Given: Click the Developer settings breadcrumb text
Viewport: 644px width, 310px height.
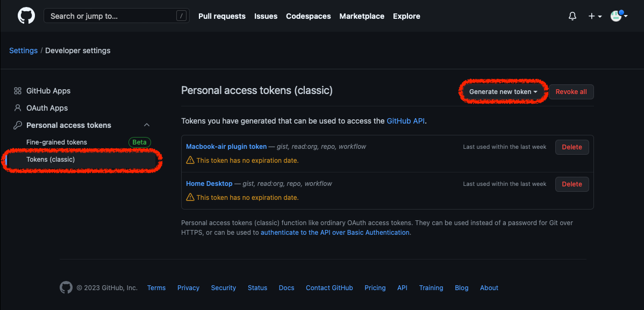Looking at the screenshot, I should [x=77, y=51].
